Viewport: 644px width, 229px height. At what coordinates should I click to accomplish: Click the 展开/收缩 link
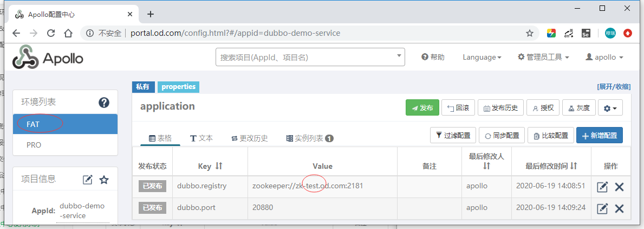pos(614,87)
